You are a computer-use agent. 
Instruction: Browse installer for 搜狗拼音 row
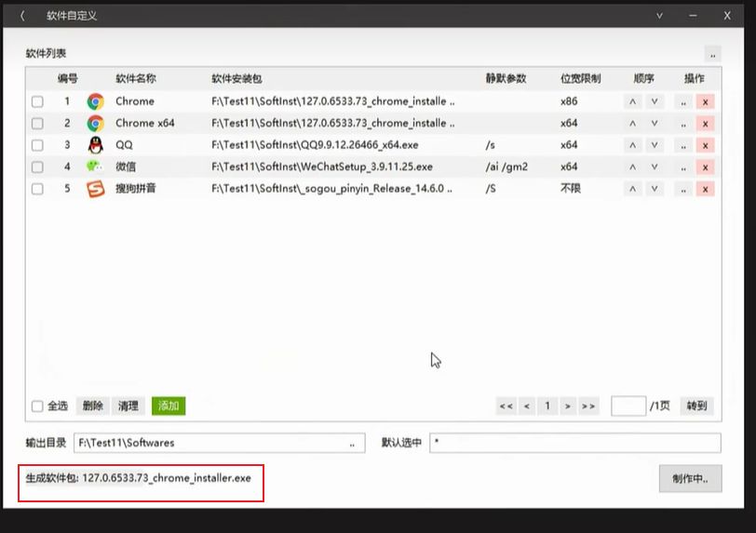683,189
